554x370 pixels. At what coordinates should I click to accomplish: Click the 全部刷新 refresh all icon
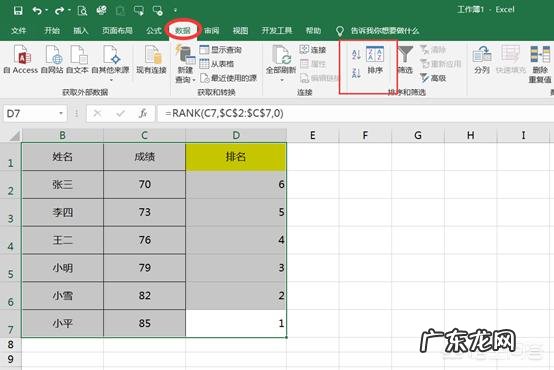281,59
